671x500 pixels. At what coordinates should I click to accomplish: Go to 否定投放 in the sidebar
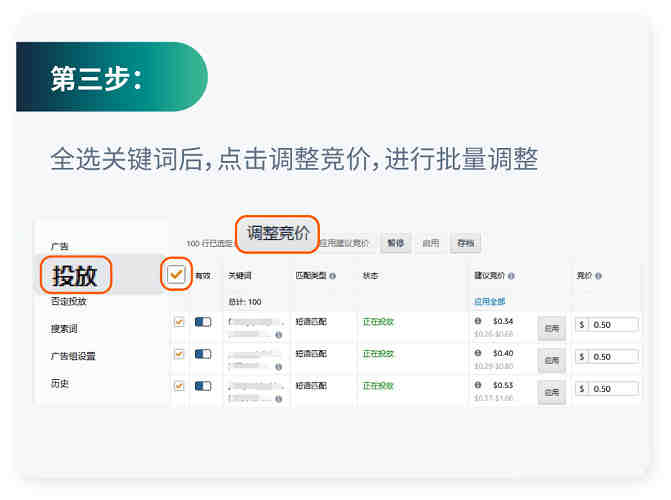click(69, 301)
